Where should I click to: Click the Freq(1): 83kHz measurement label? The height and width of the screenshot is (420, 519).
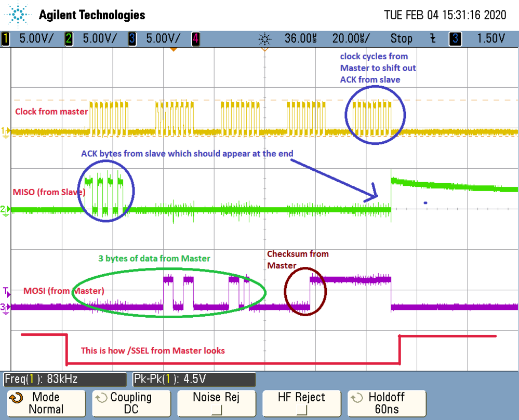62,380
